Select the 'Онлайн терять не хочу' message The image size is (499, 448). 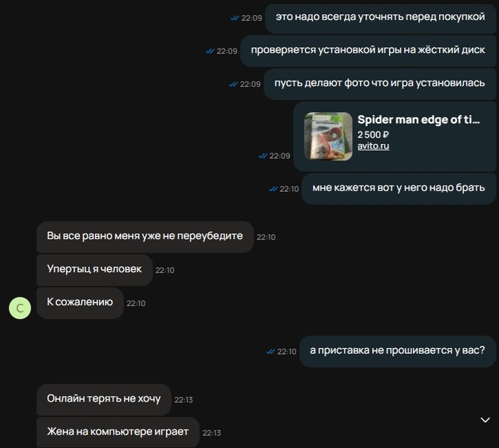104,399
